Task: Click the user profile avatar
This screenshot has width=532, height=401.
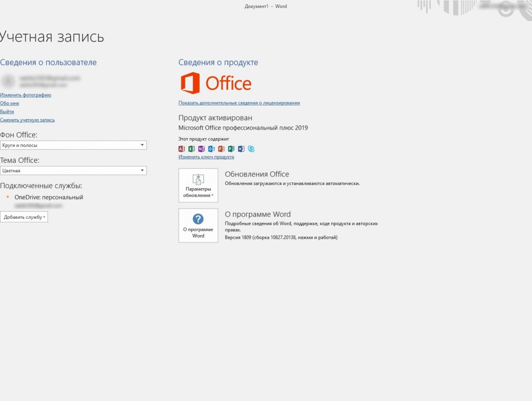Action: pyautogui.click(x=8, y=81)
